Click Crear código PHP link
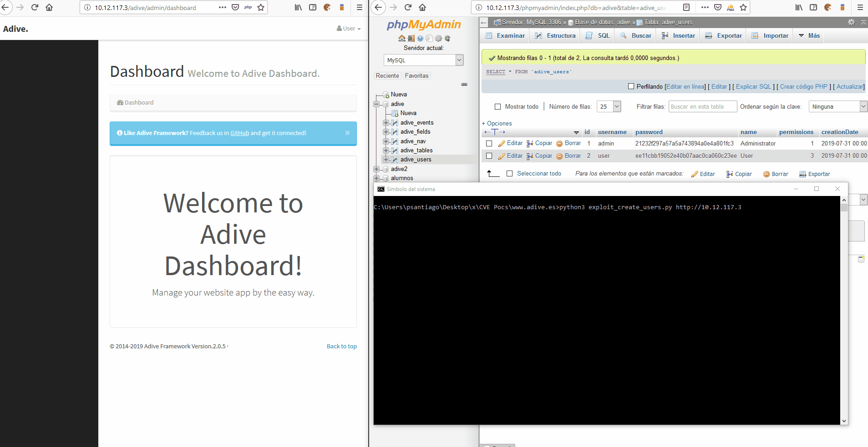868x447 pixels. pos(803,87)
